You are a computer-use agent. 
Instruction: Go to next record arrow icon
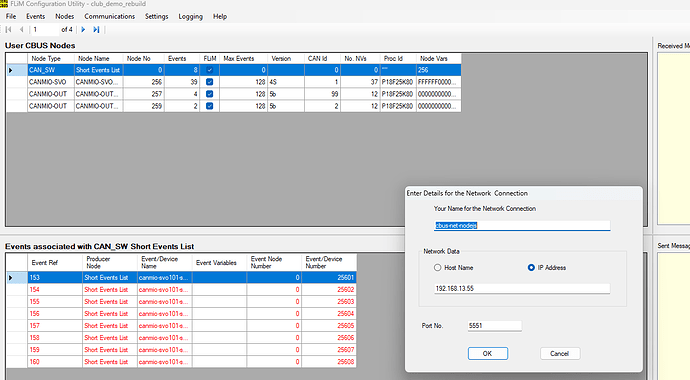[x=83, y=29]
